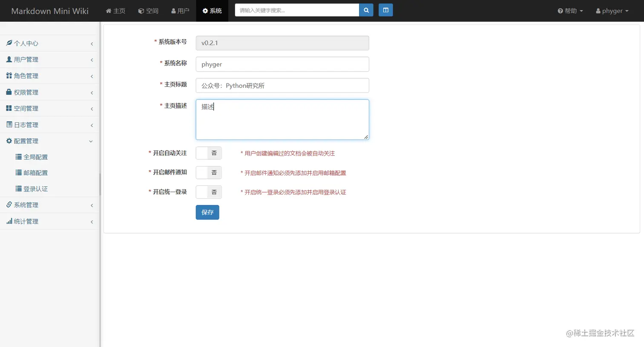644x347 pixels.
Task: Click the list icon beside 全局配置
Action: [19, 157]
